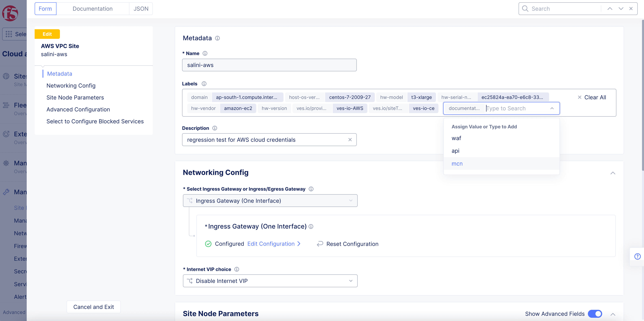Go to next search result arrow

(621, 9)
